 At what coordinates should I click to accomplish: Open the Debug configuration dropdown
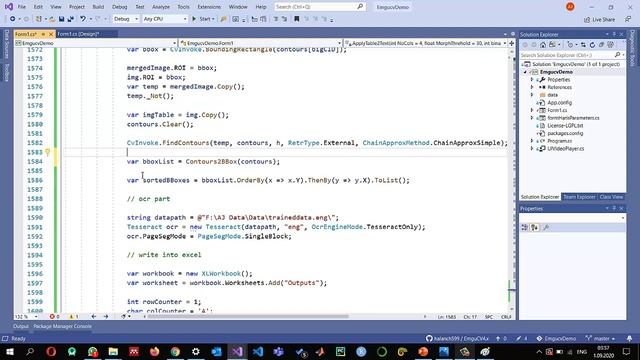pos(126,19)
